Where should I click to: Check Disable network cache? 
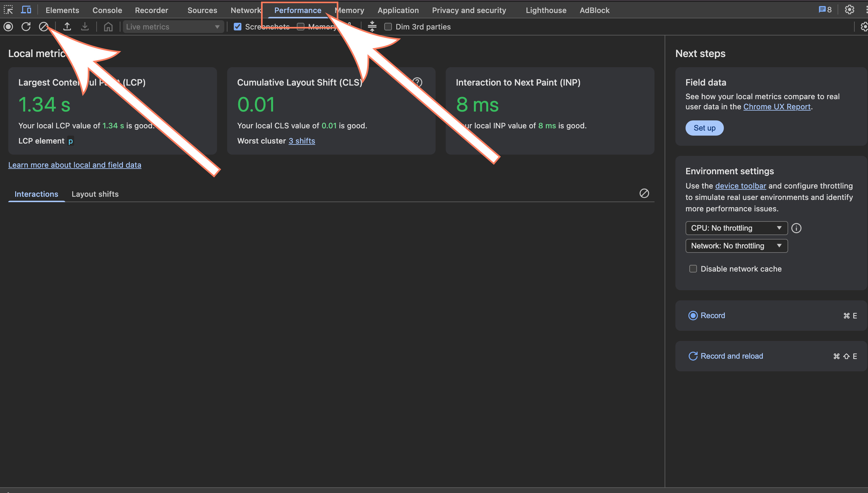[693, 268]
